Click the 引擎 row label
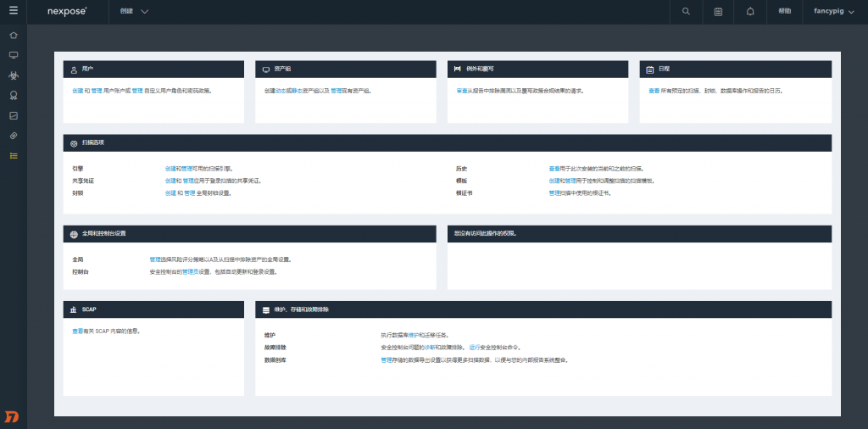868x429 pixels. pos(77,168)
